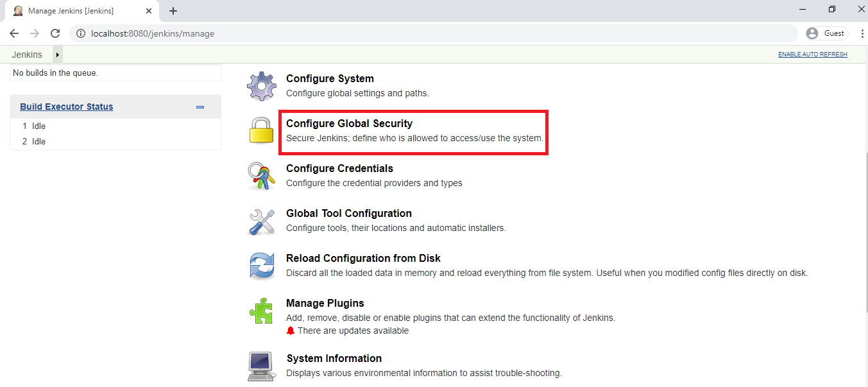Close the Manage Jenkins browser tab

[149, 11]
